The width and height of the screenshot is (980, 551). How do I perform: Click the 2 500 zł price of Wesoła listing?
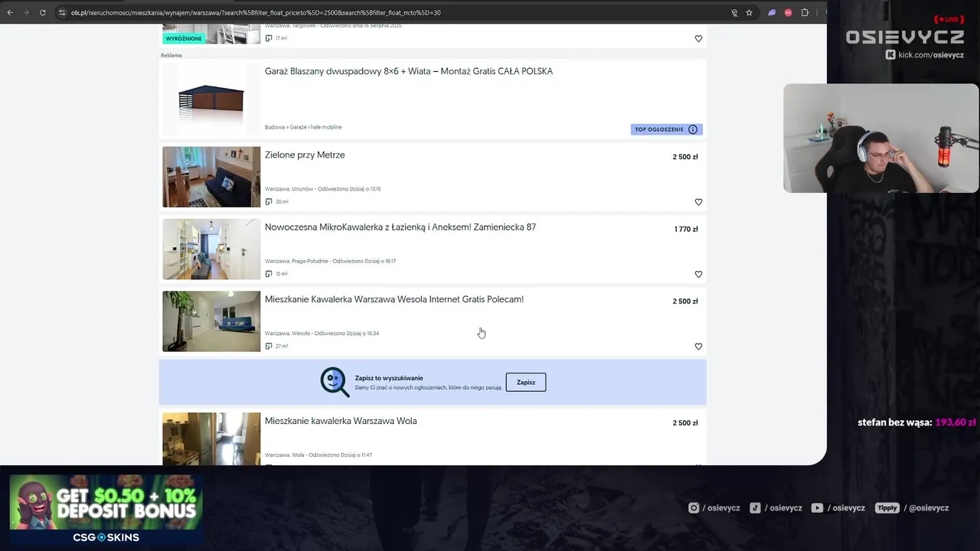[x=685, y=302]
